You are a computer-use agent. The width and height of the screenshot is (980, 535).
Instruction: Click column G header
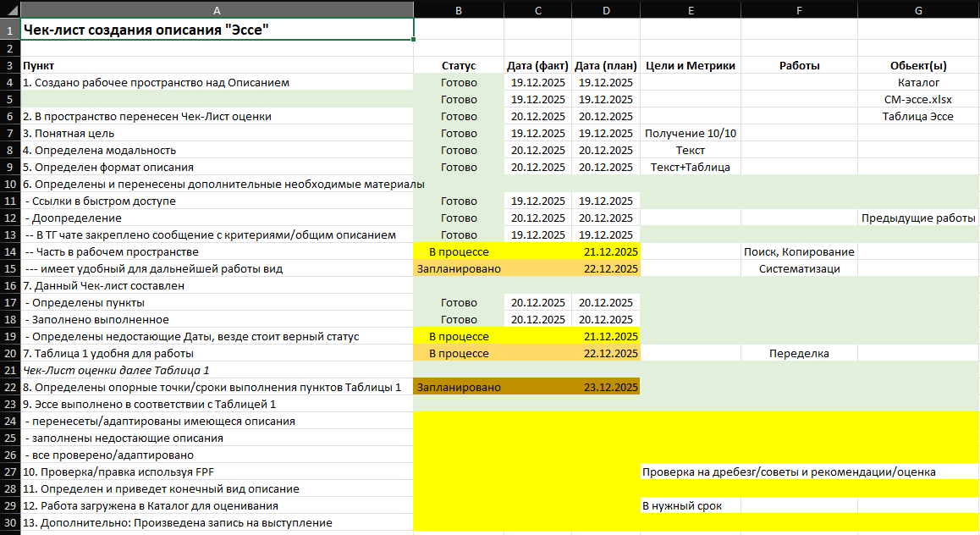[x=918, y=9]
